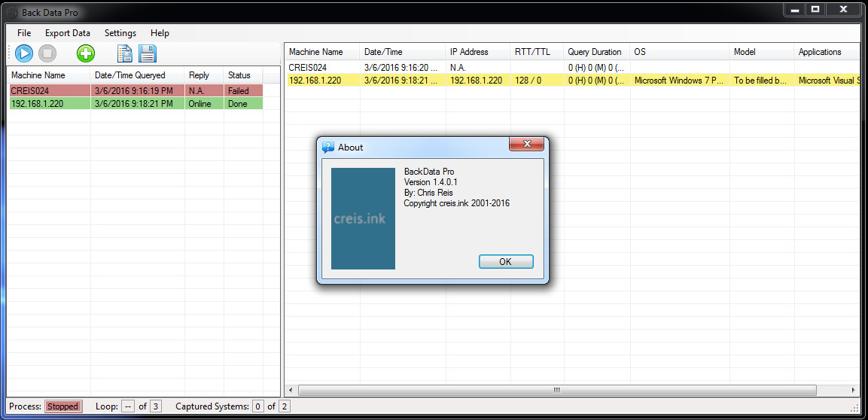Click the Date/Time Queryed column header
This screenshot has width=868, height=420.
(x=137, y=75)
